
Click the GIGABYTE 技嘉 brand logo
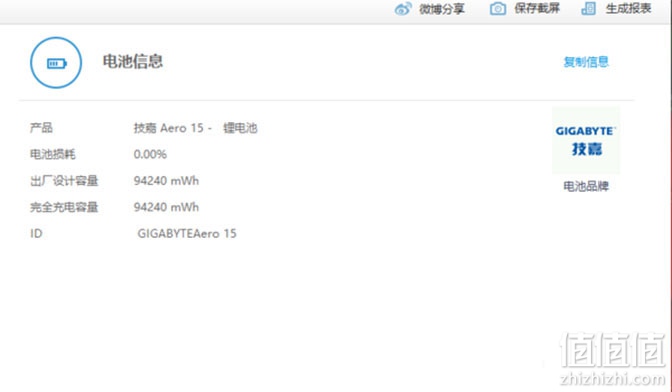(x=585, y=141)
